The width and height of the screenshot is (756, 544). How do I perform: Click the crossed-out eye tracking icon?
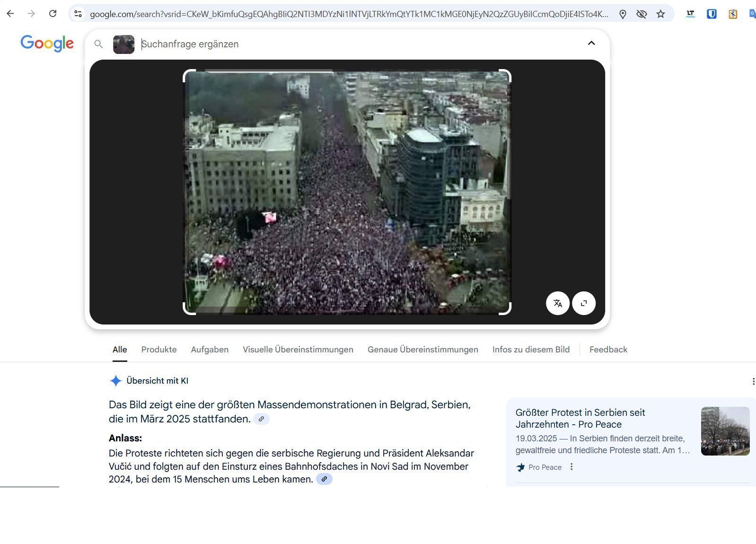(642, 14)
